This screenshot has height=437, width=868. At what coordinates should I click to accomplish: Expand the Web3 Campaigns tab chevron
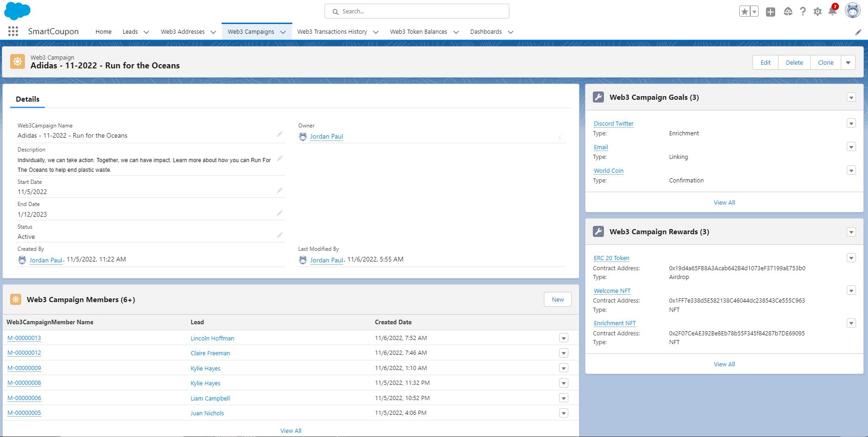(x=283, y=32)
